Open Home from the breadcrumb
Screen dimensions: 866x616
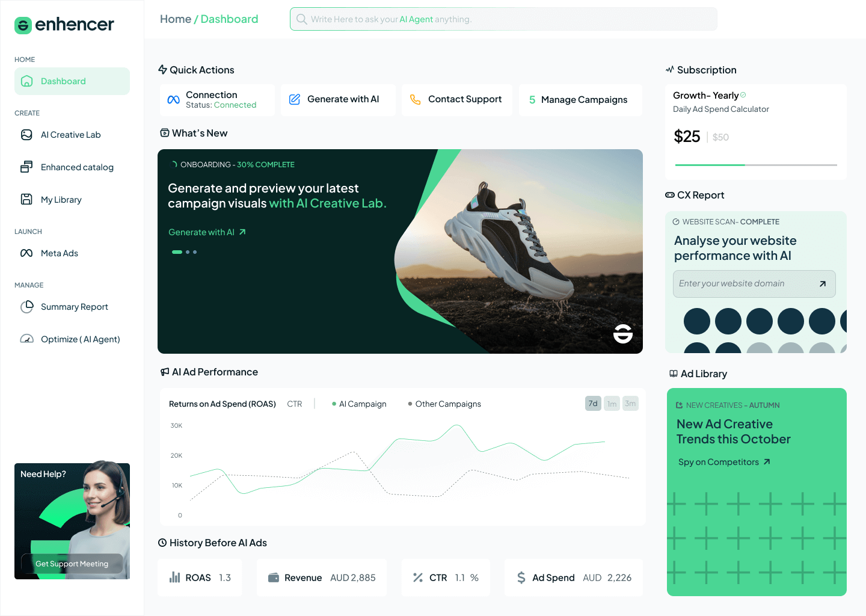[x=175, y=19]
